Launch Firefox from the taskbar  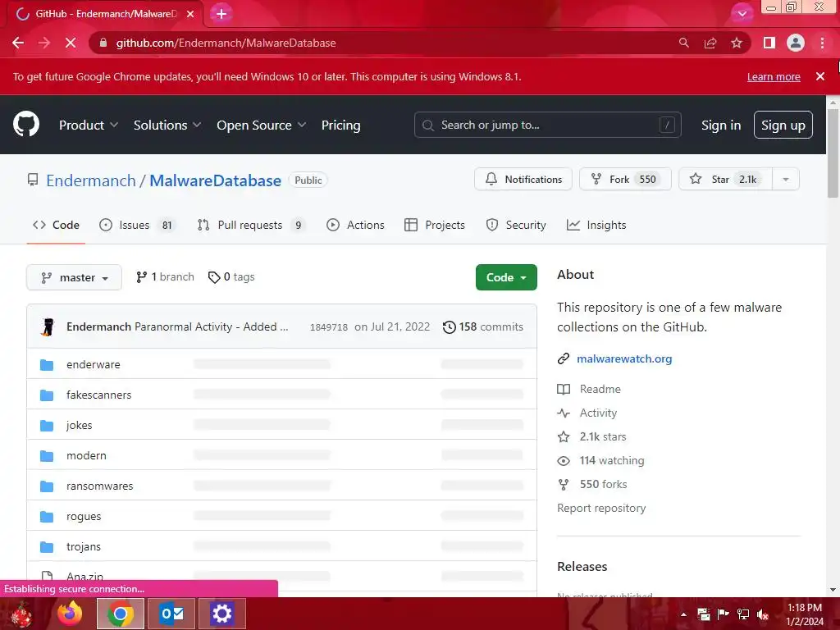point(71,614)
